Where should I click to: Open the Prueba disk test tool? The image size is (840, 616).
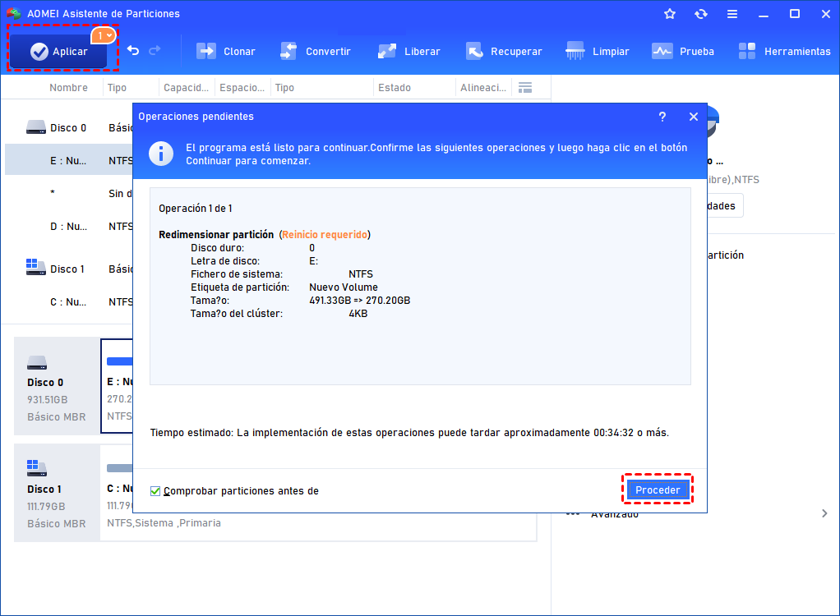[x=683, y=51]
